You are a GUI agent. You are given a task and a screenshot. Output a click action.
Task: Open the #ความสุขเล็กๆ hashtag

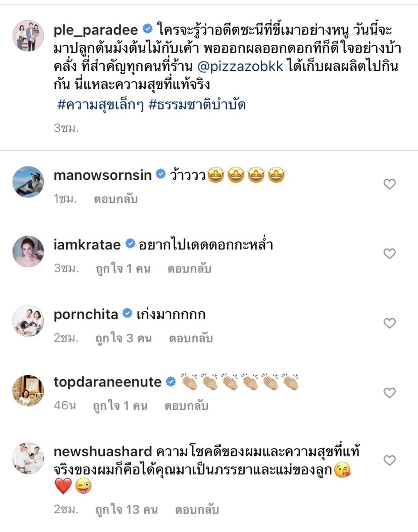(101, 105)
